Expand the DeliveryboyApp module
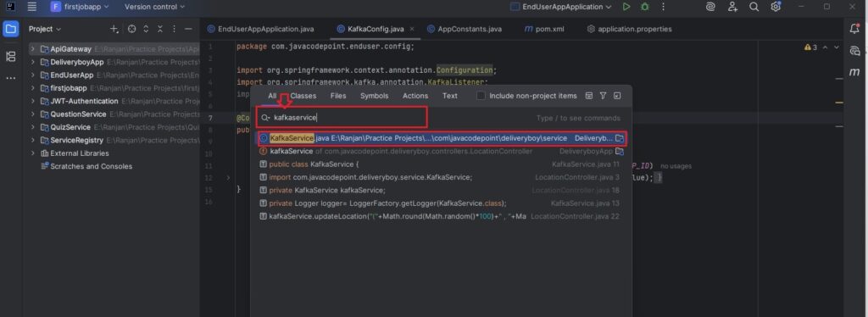This screenshot has width=868, height=317. click(x=33, y=62)
